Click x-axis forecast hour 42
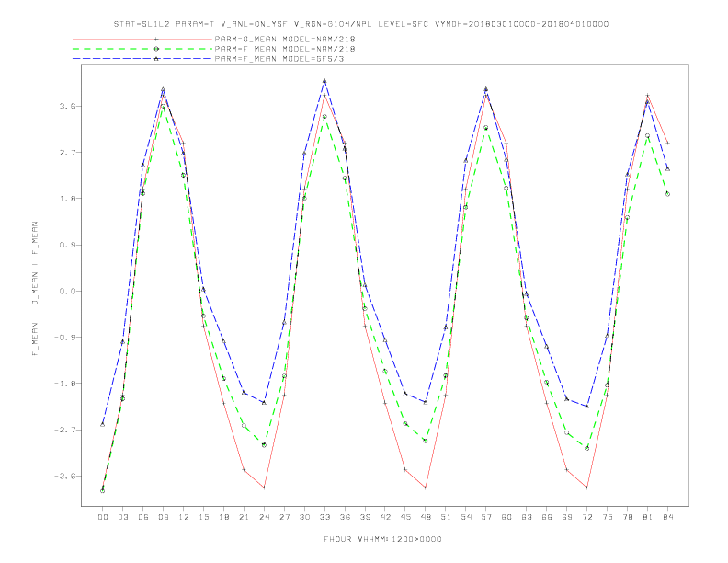The image size is (728, 563). pos(385,517)
